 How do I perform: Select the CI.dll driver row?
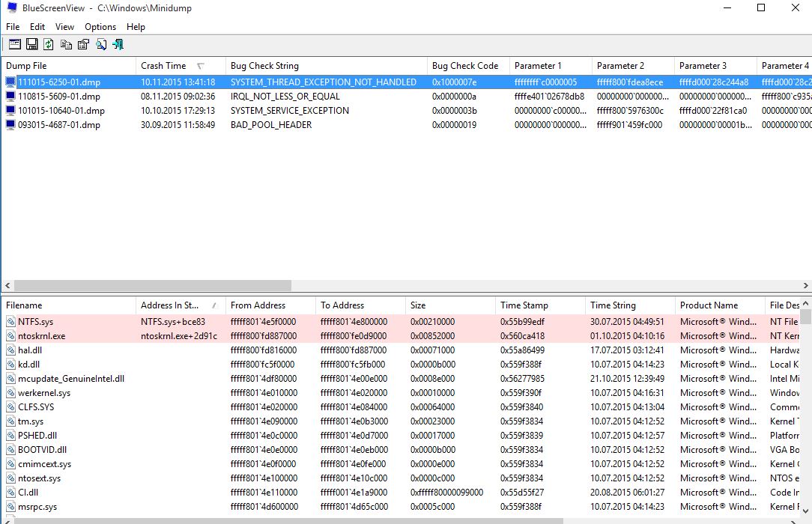(401, 493)
